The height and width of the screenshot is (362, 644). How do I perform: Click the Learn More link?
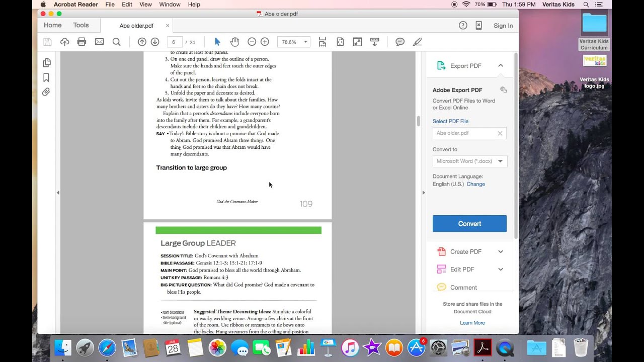472,323
